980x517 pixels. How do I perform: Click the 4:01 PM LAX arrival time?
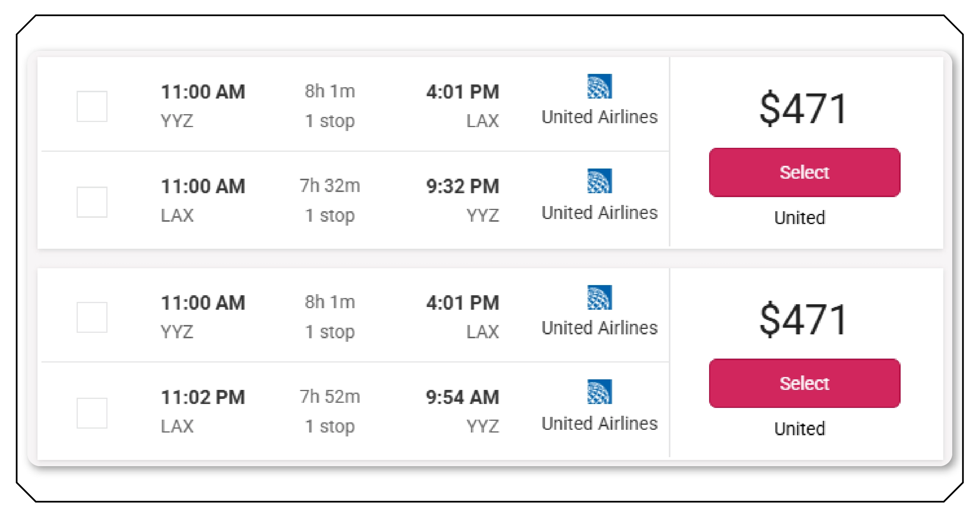coord(463,92)
